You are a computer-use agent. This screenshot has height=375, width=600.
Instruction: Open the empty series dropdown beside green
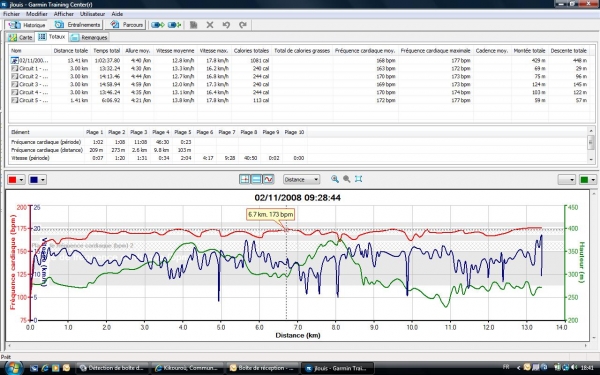[567, 179]
